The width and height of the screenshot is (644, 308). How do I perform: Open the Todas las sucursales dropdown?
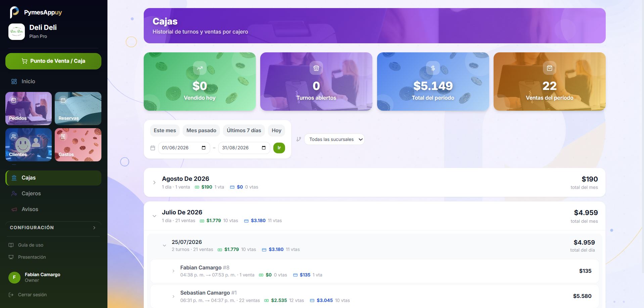(334, 139)
